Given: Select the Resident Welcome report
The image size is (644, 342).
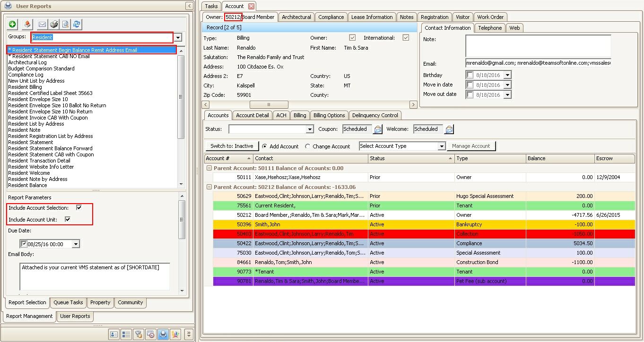Looking at the screenshot, I should (29, 173).
